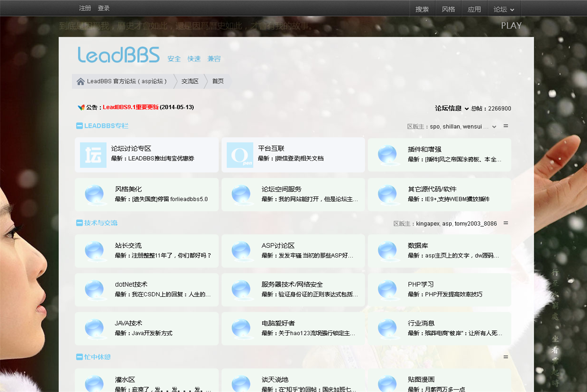Open 风格 menu in top bar
The width and height of the screenshot is (587, 392).
pyautogui.click(x=448, y=9)
